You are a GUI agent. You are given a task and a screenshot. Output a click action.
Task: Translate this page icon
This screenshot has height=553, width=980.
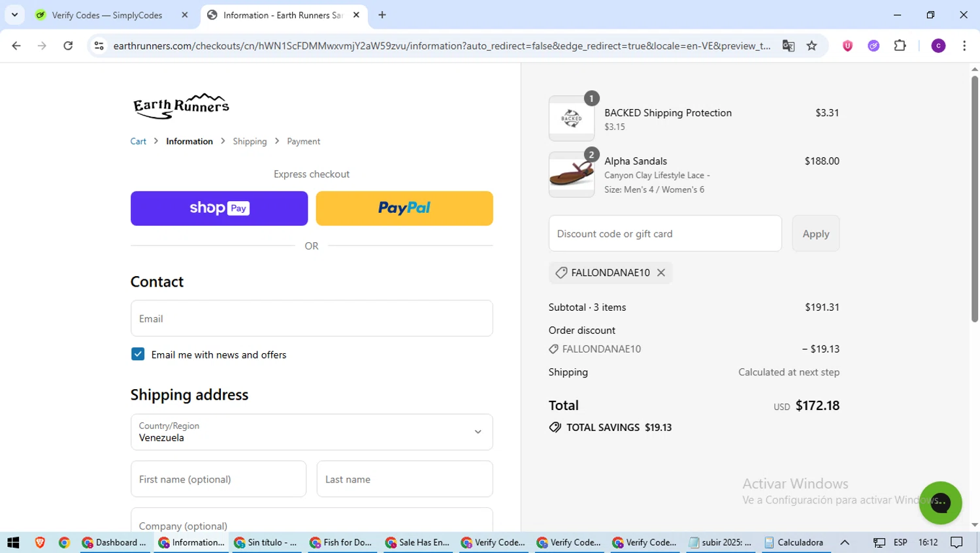click(789, 46)
